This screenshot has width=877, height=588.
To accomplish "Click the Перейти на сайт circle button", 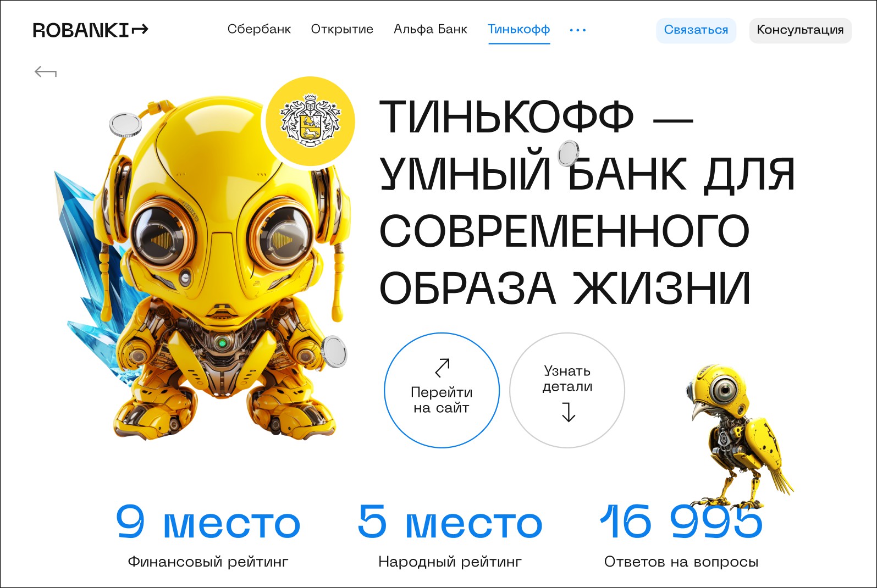I will [x=442, y=390].
